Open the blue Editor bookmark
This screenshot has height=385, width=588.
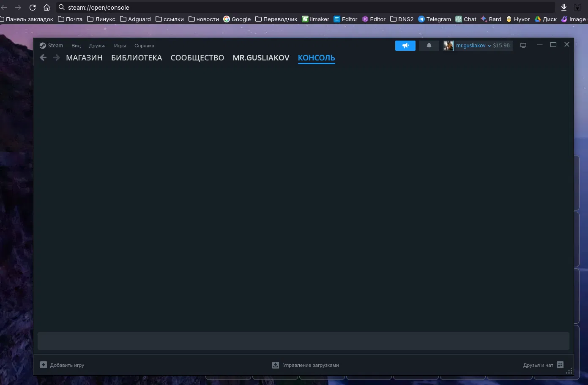click(345, 19)
